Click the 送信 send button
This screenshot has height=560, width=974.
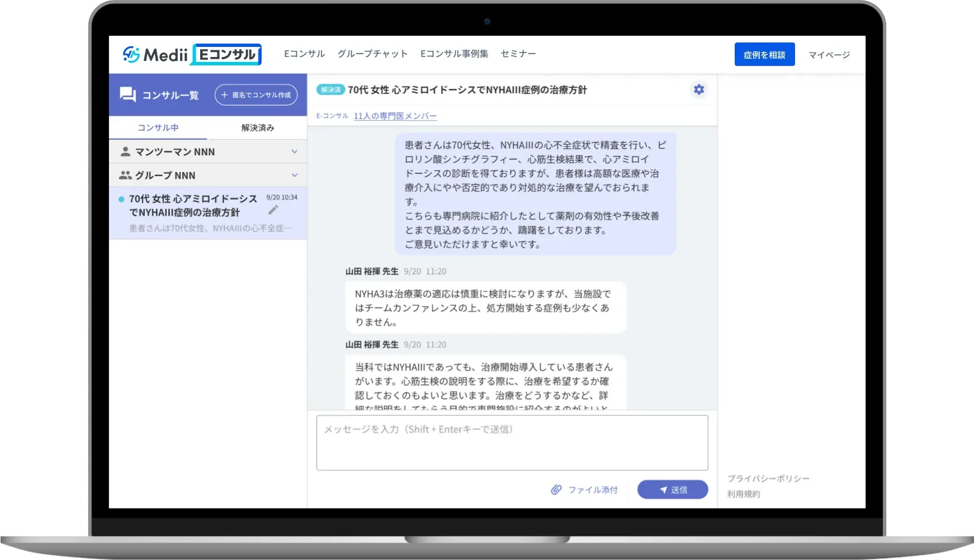673,490
